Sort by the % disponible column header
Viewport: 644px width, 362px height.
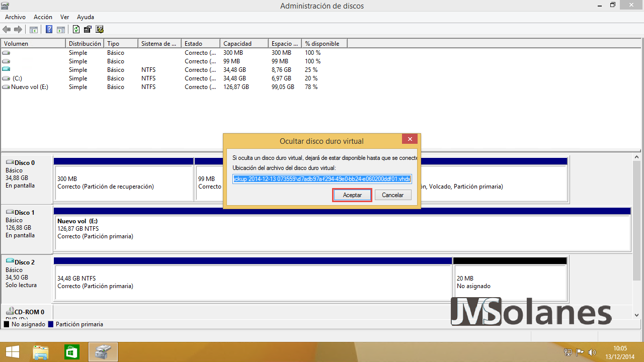click(x=325, y=44)
